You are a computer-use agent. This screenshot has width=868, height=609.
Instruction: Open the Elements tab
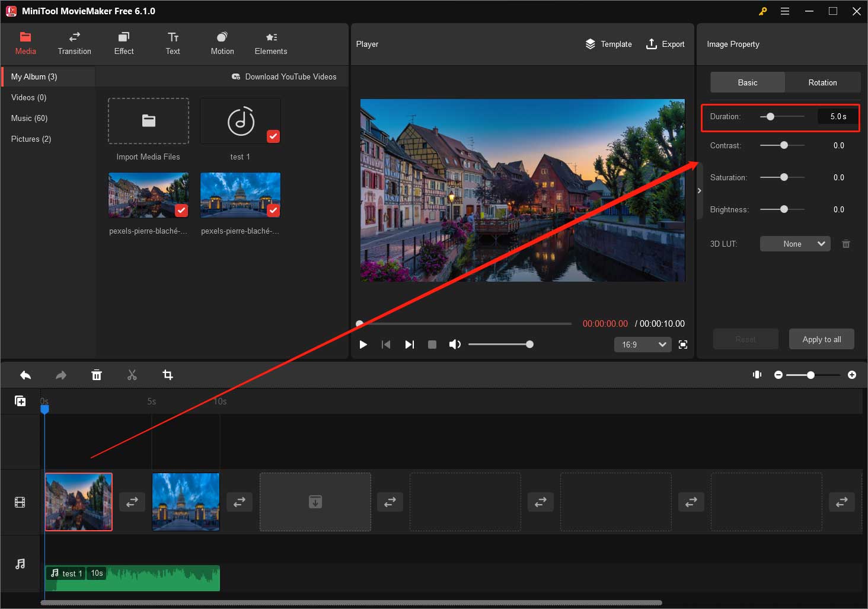271,44
